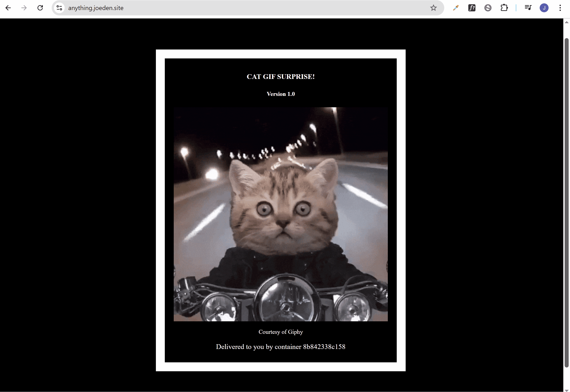Image resolution: width=570 pixels, height=392 pixels.
Task: Open the Extensions puzzle menu
Action: click(504, 8)
